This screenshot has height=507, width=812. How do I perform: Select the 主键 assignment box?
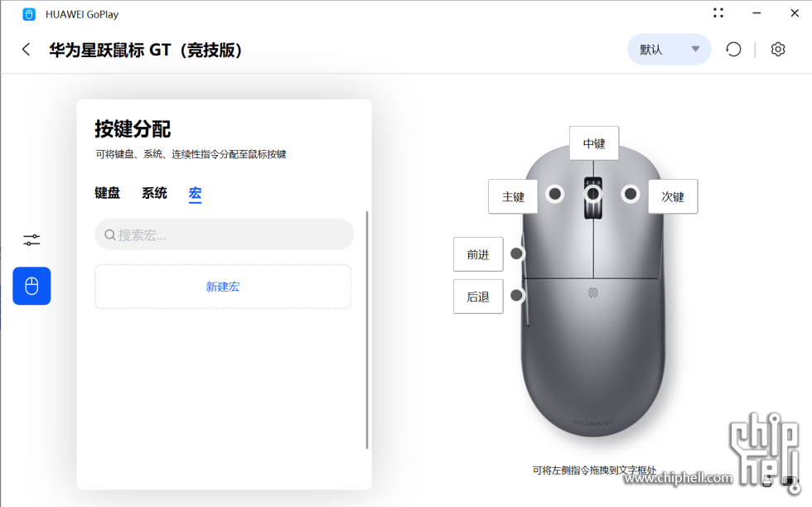click(513, 197)
